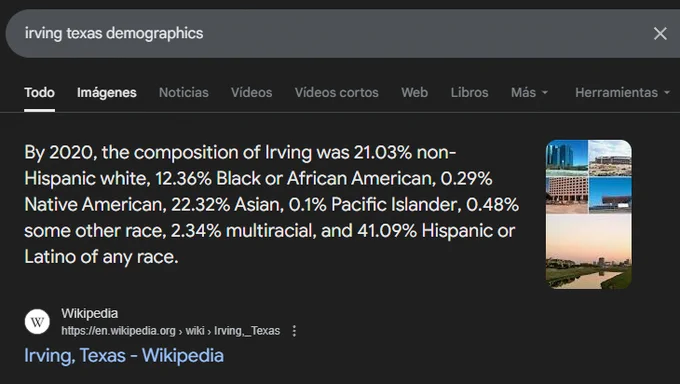Expand the Más dropdown
The height and width of the screenshot is (384, 680).
[529, 92]
